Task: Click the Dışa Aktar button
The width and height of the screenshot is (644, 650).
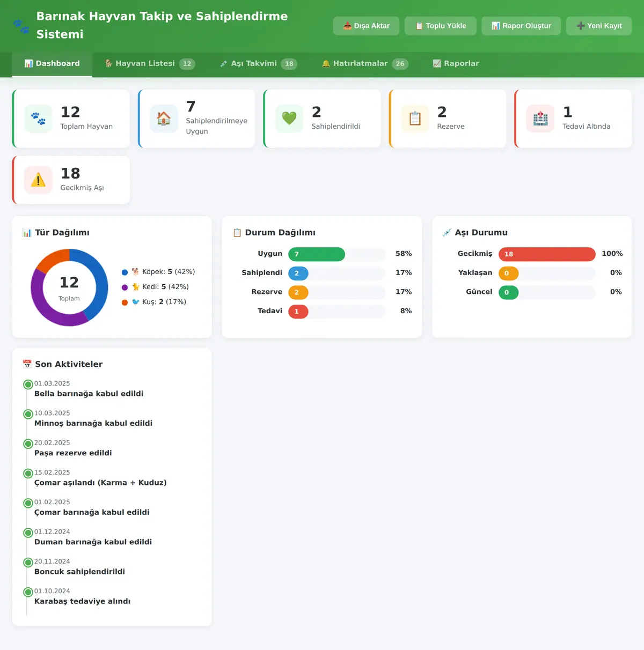Action: pyautogui.click(x=366, y=26)
